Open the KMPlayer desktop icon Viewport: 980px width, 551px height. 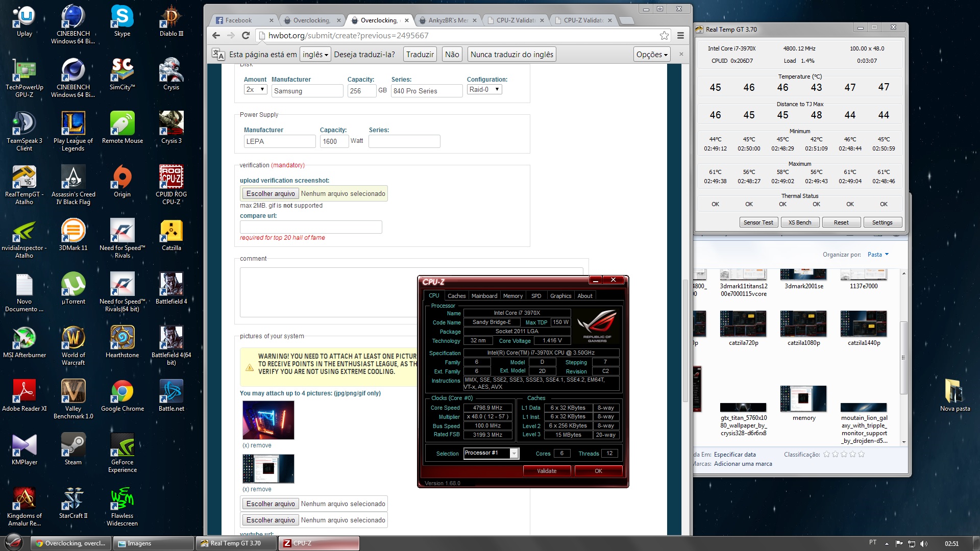pyautogui.click(x=24, y=449)
